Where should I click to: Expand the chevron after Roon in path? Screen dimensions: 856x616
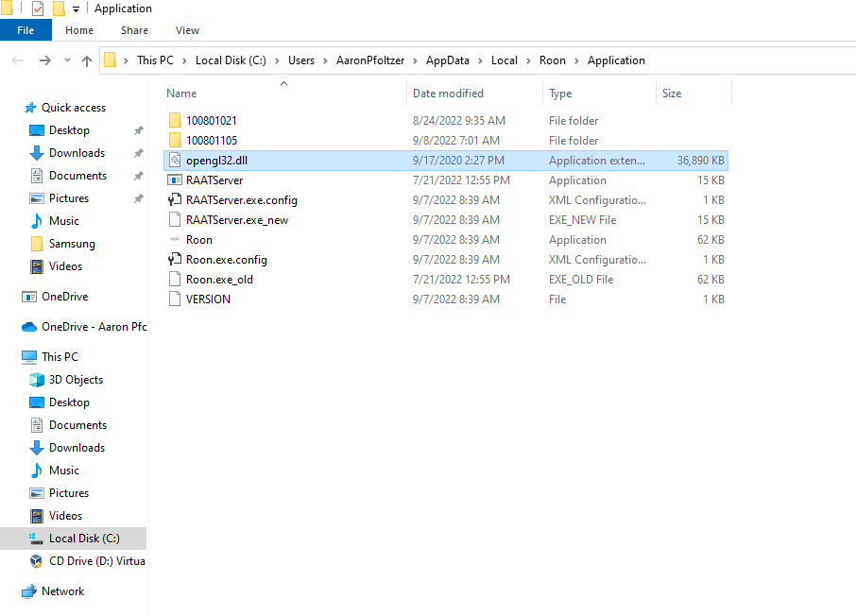click(x=576, y=60)
